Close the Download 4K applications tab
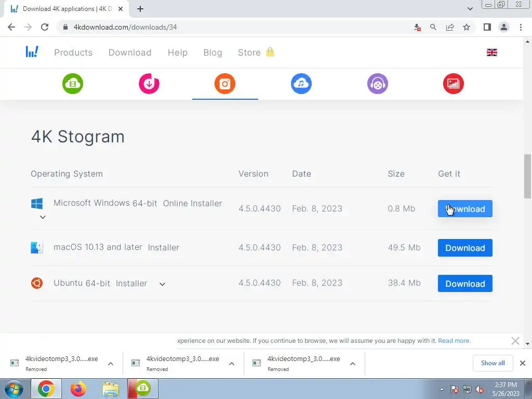This screenshot has width=532, height=399. 121,9
